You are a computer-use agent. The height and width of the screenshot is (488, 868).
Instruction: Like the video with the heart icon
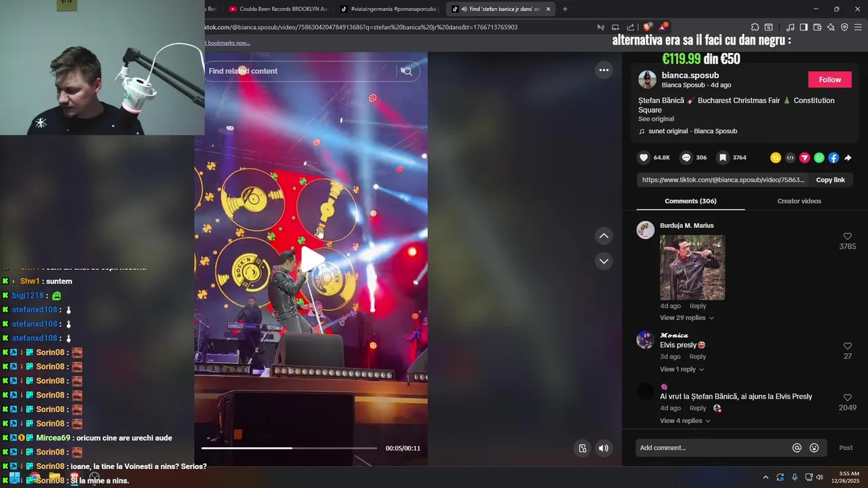644,157
